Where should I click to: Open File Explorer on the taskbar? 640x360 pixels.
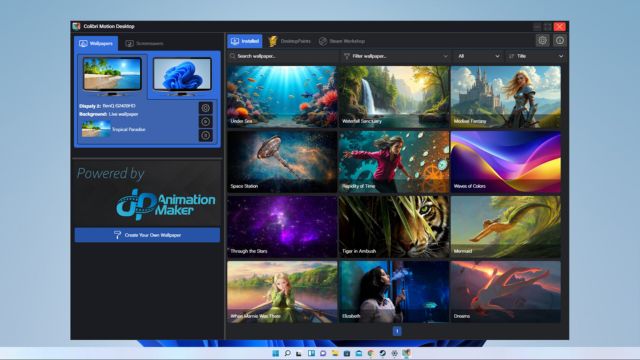[x=335, y=353]
